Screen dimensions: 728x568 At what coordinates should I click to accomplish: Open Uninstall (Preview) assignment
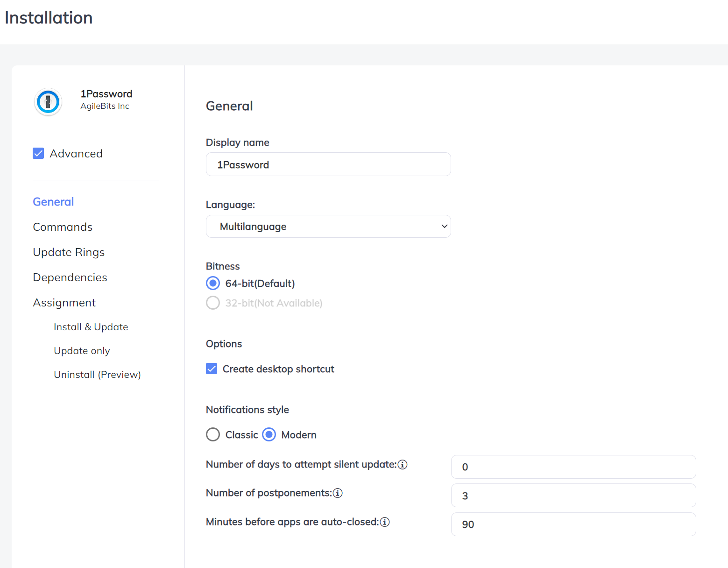pyautogui.click(x=97, y=375)
